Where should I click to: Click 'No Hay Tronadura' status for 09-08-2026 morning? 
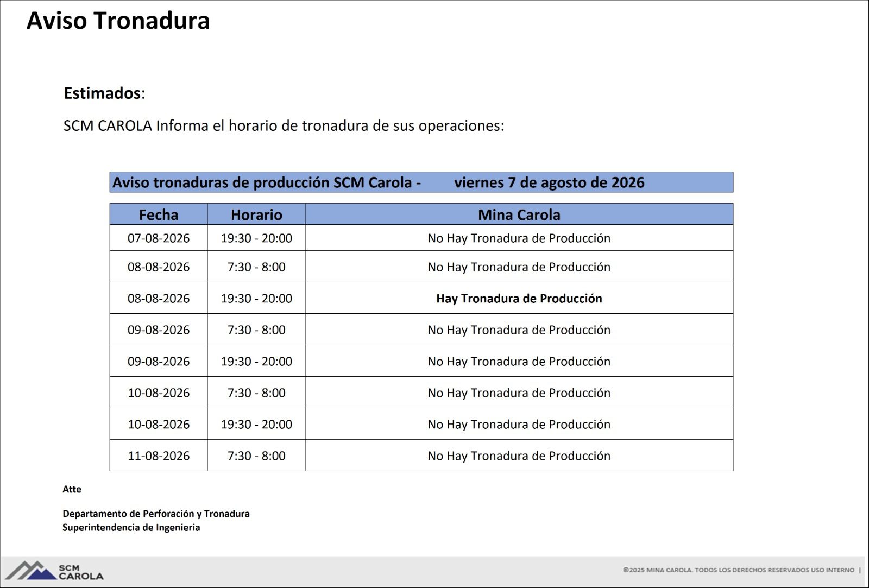click(x=519, y=330)
